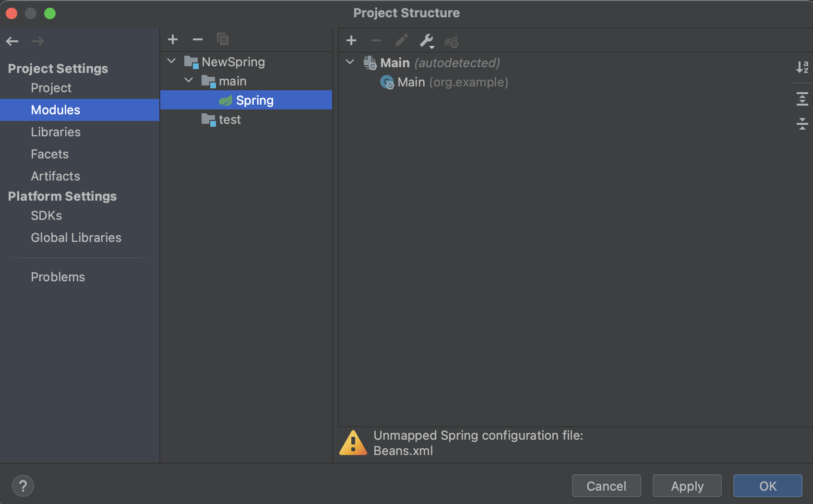Screen dimensions: 813x504
Task: Click the back navigation arrow
Action: (12, 41)
